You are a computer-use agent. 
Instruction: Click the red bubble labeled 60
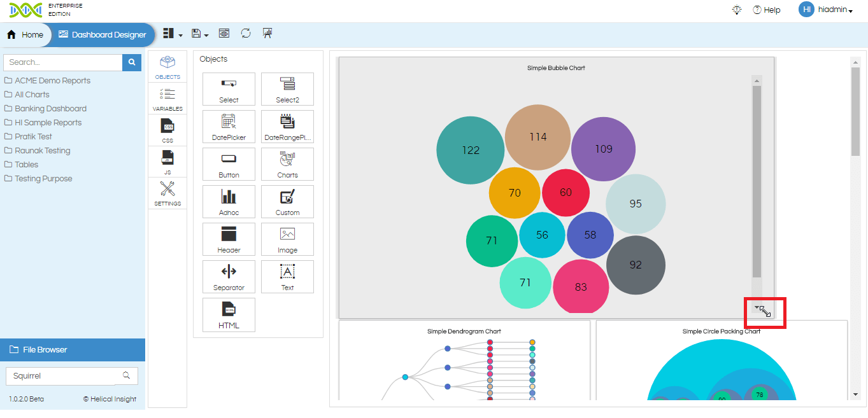tap(566, 192)
